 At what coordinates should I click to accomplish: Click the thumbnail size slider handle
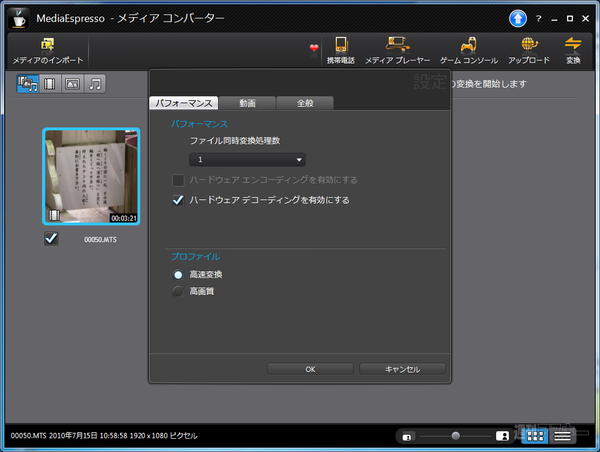coord(456,436)
